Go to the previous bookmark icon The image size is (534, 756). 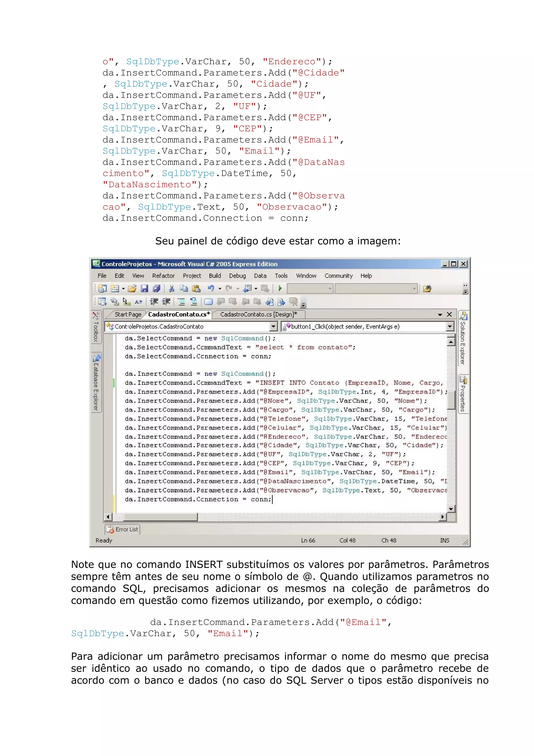[221, 302]
